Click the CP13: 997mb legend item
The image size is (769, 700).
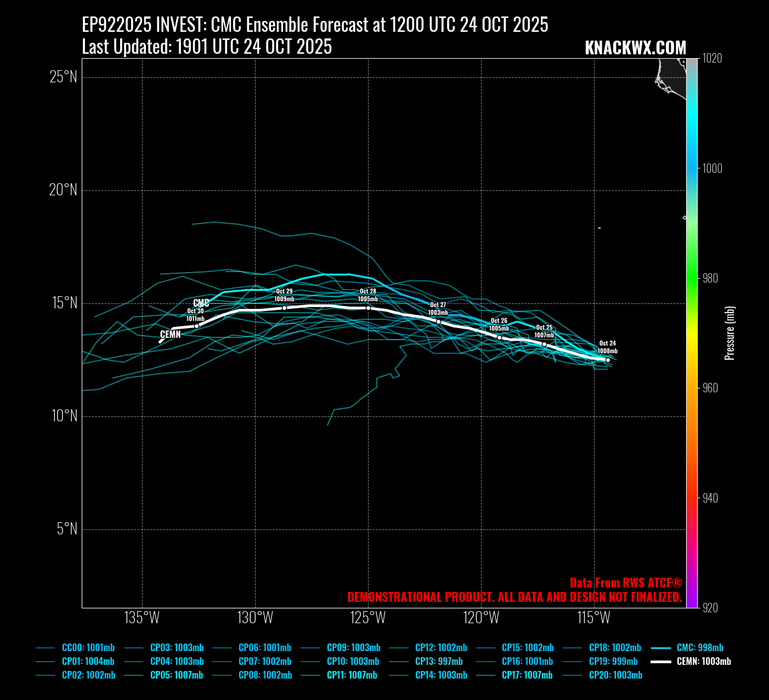pyautogui.click(x=438, y=662)
